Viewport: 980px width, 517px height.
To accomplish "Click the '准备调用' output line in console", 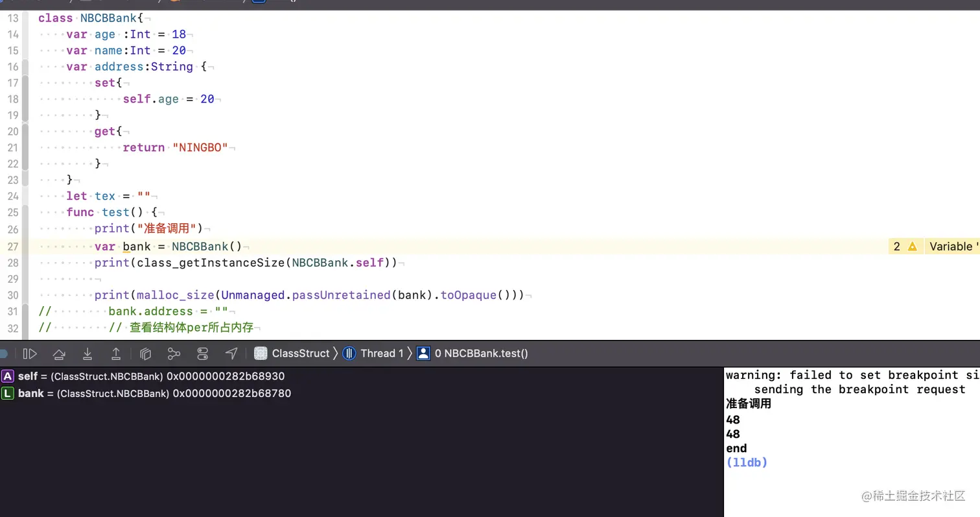I will pyautogui.click(x=749, y=404).
